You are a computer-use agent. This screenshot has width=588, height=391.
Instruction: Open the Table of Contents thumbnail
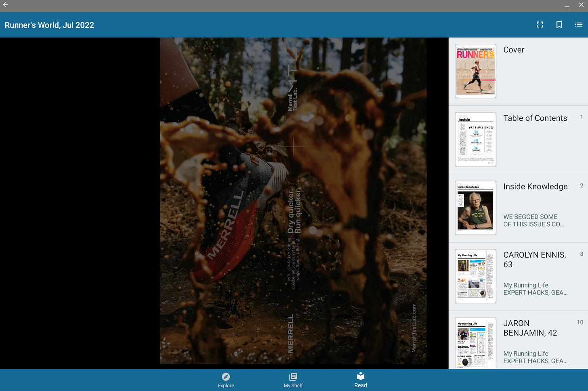[475, 139]
